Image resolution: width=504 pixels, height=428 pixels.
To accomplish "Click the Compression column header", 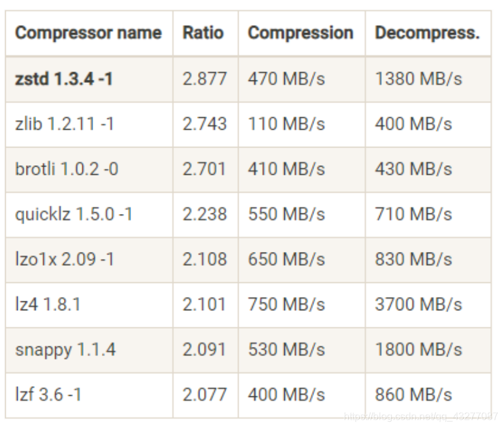I will pos(301,33).
